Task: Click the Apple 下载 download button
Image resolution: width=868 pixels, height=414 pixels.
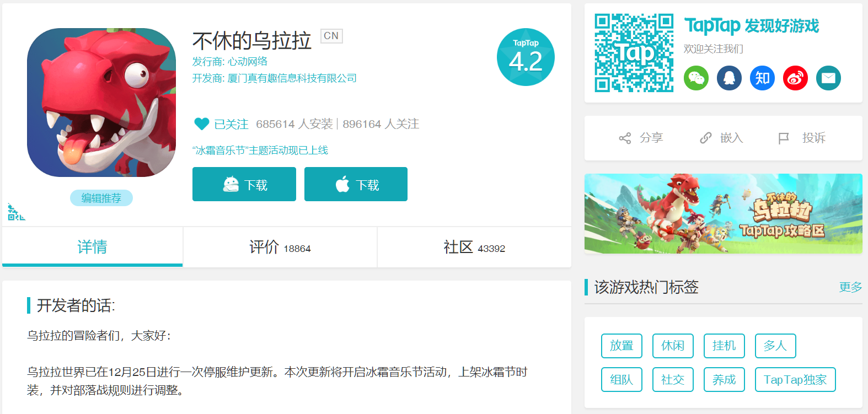Action: coord(356,184)
